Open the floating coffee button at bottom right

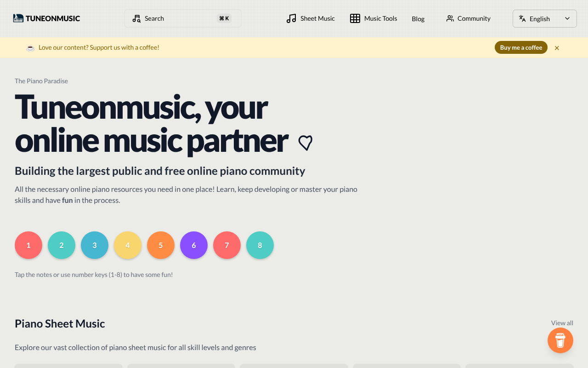[x=560, y=340]
